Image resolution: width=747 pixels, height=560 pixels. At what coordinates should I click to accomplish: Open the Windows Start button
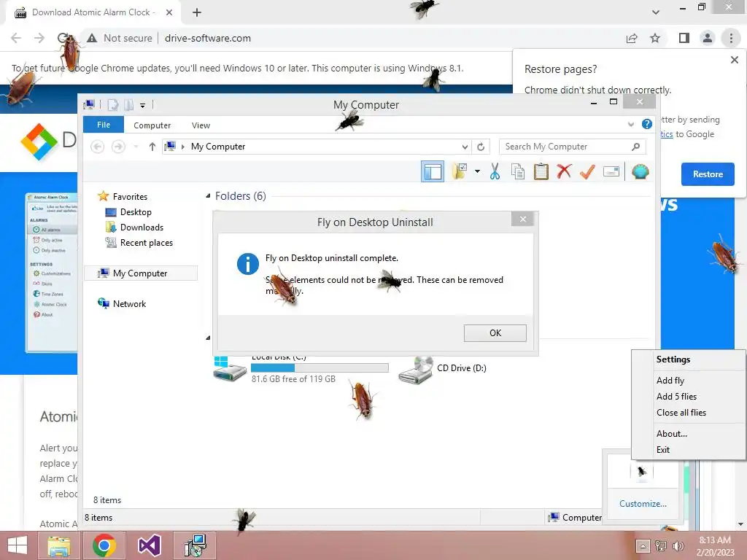click(18, 545)
